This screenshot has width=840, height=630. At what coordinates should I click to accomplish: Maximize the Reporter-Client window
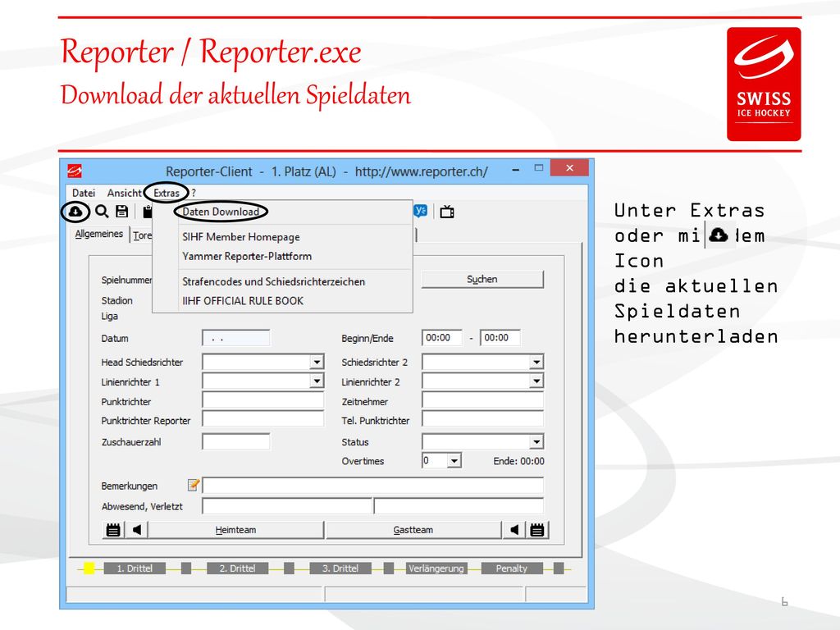pyautogui.click(x=539, y=167)
